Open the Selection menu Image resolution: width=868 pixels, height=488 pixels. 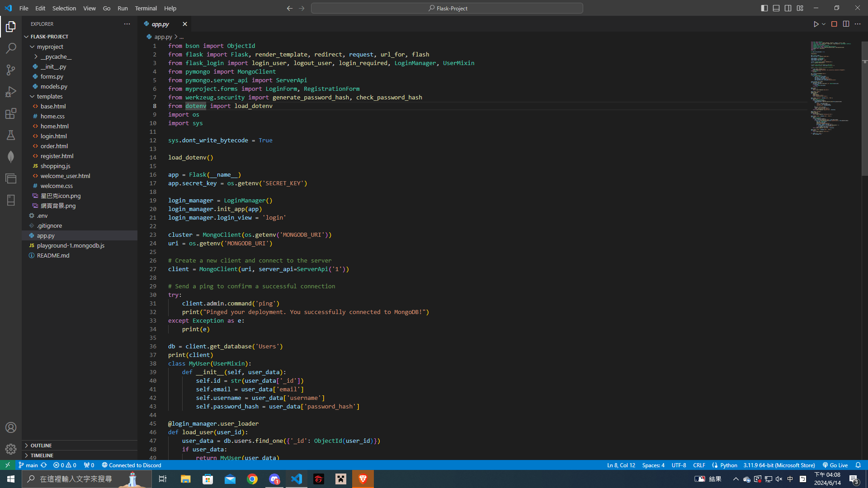click(64, 8)
